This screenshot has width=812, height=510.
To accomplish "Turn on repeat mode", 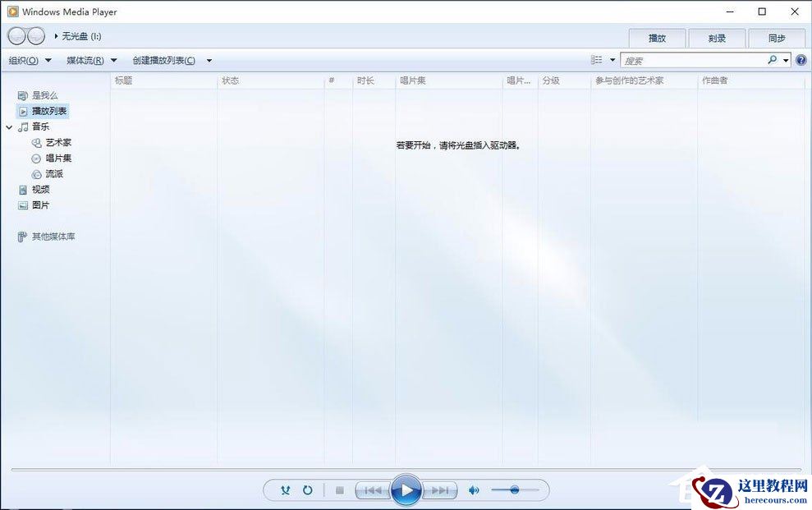I will [x=308, y=489].
